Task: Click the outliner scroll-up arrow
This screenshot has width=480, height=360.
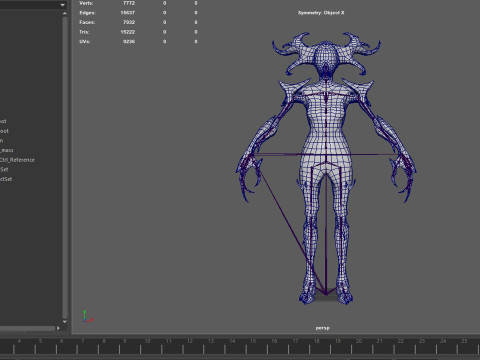Action: (x=65, y=13)
